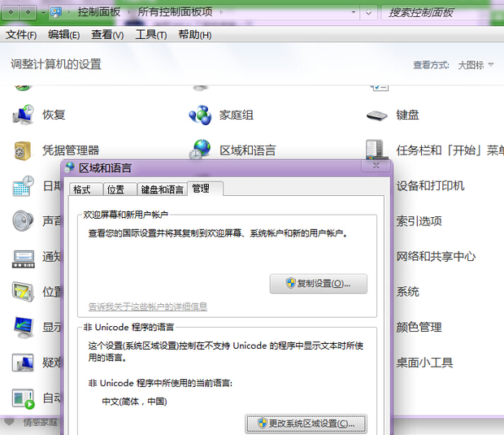Screen dimensions: 504x435
Task: Click the 复制设置(O)... button
Action: [x=318, y=284]
